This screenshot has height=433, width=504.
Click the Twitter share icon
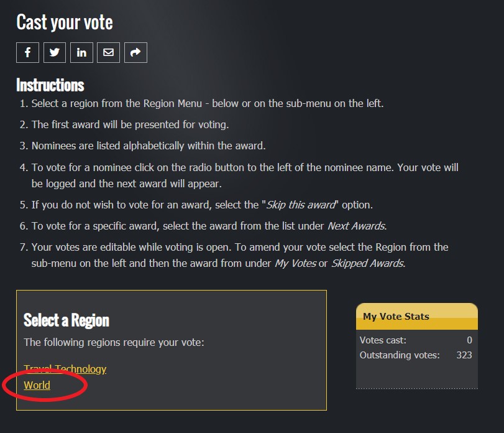(54, 53)
